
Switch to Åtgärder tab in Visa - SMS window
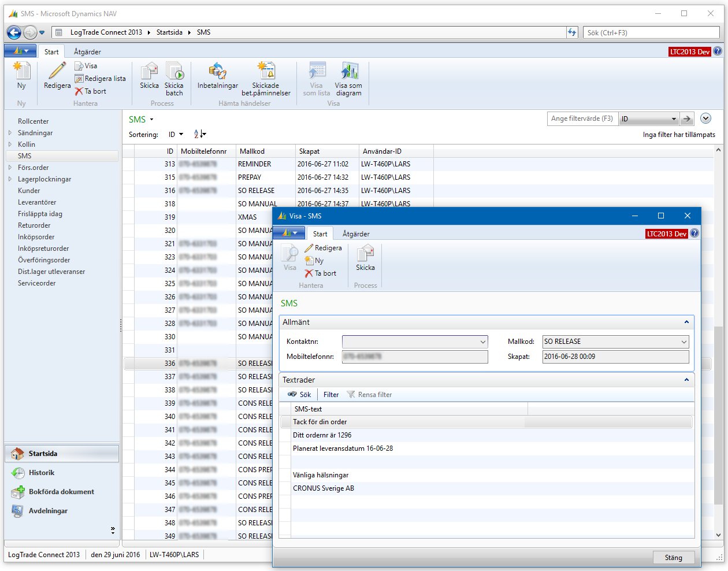click(x=356, y=233)
